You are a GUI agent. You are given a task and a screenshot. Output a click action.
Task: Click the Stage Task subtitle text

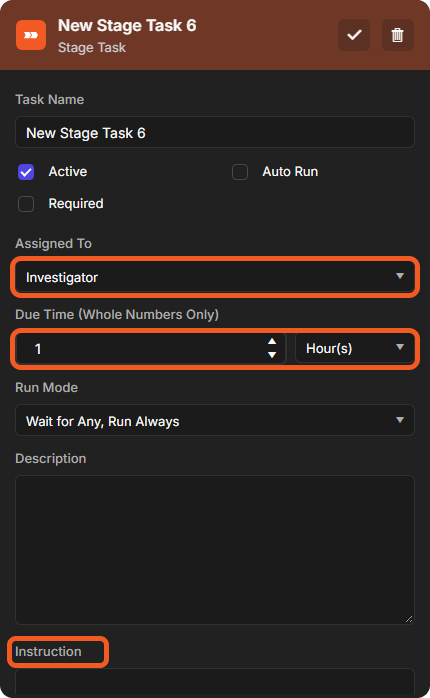click(x=92, y=48)
